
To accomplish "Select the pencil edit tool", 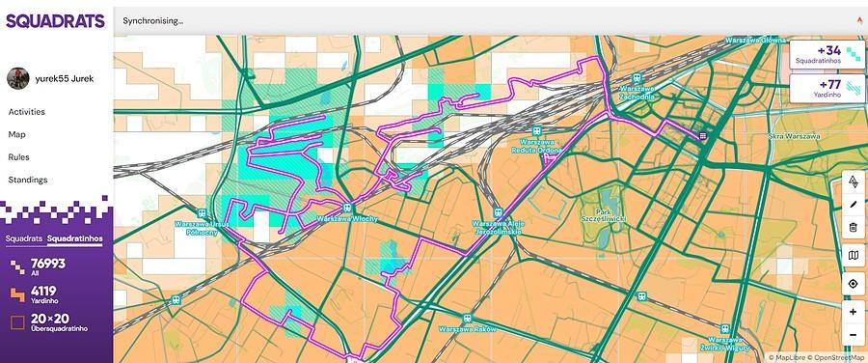I will click(x=854, y=205).
